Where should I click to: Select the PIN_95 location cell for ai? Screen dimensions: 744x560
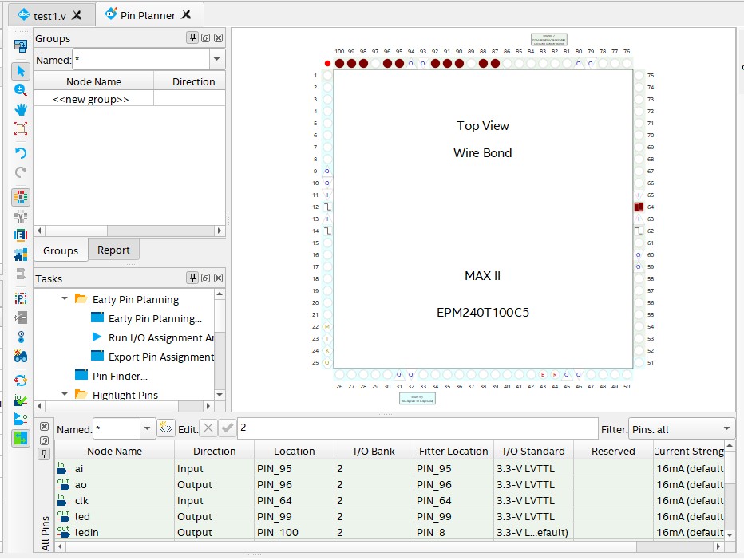(293, 468)
